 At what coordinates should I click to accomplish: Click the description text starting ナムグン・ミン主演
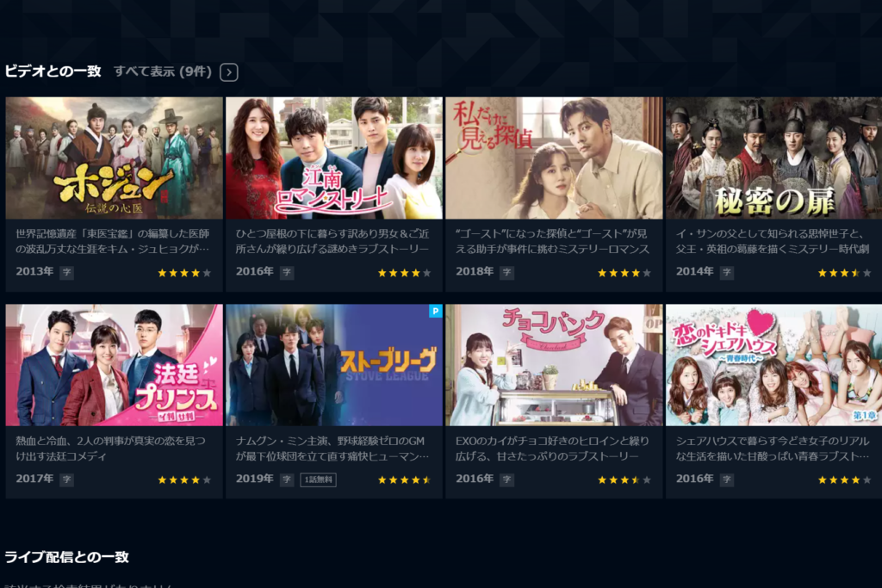pos(332,449)
